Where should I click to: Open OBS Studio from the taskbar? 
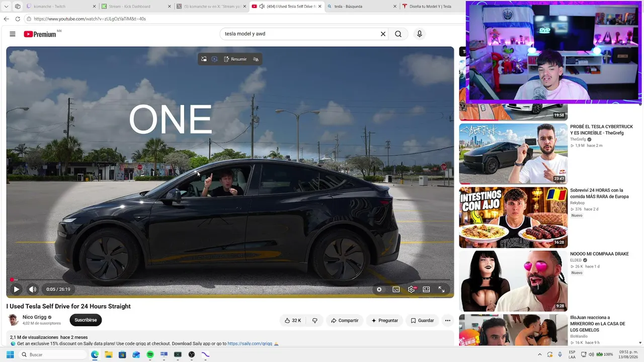192,354
